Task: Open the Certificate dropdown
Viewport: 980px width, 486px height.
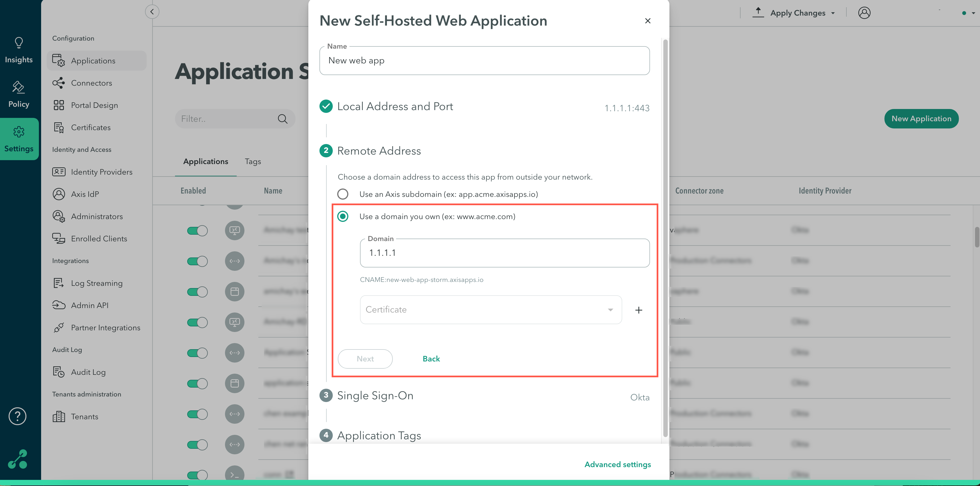Action: pos(491,310)
